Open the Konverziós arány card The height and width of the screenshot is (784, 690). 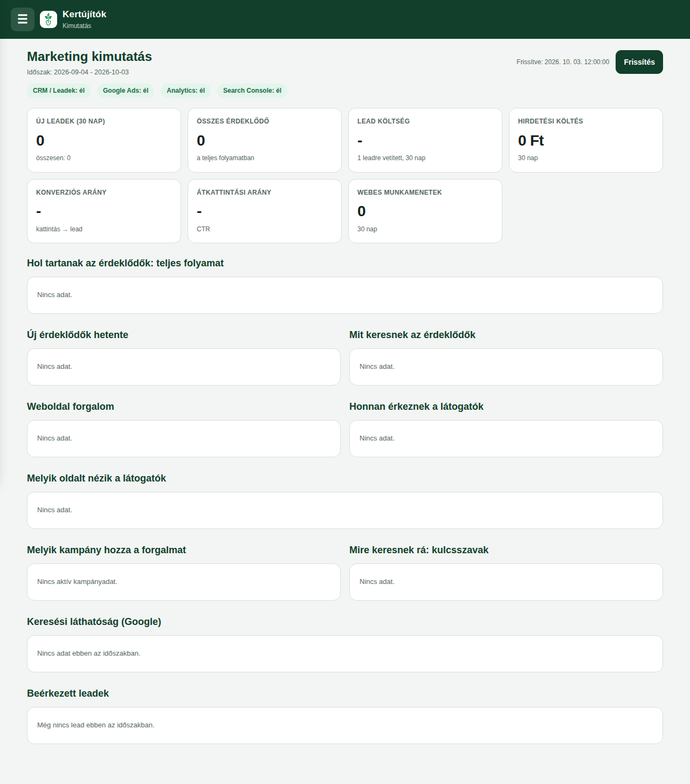point(104,211)
